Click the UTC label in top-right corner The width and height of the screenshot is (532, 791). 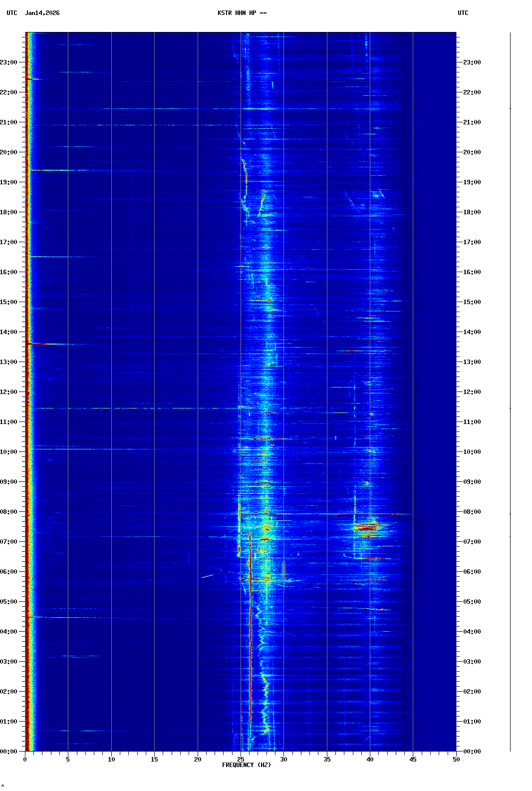463,13
